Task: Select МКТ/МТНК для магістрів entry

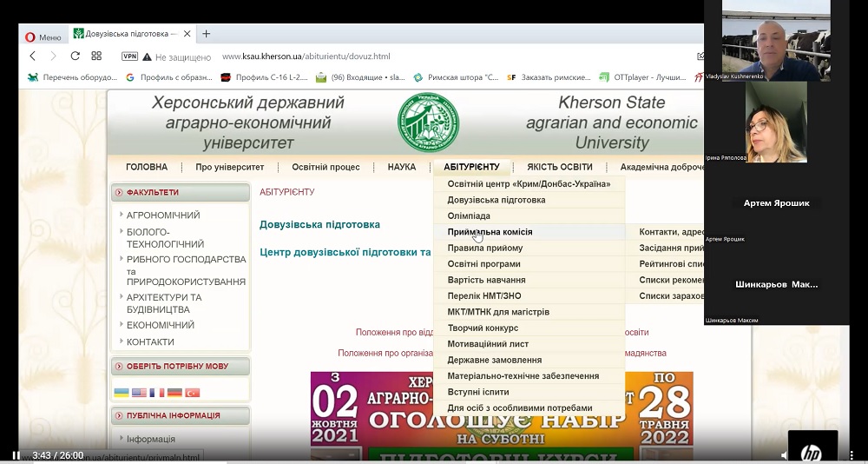Action: (x=529, y=312)
